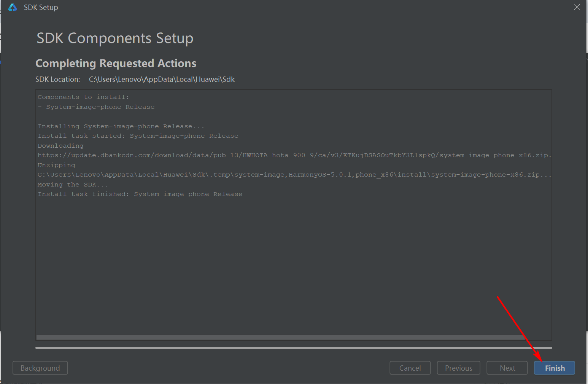Click the 'Components to install:' log line
This screenshot has width=588, height=384.
point(83,97)
